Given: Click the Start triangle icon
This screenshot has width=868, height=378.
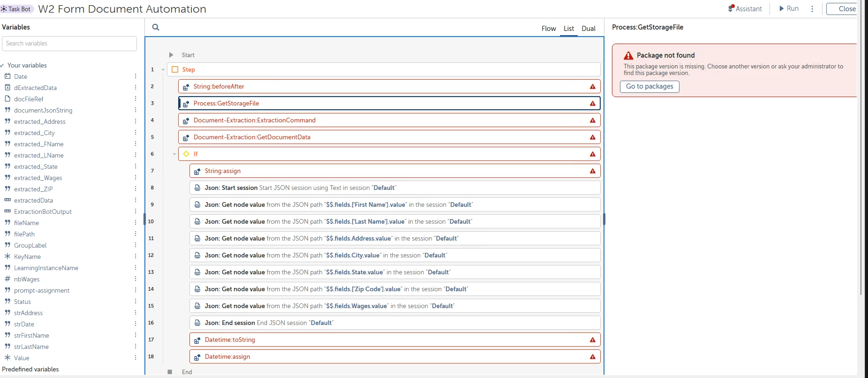Looking at the screenshot, I should click(x=171, y=55).
